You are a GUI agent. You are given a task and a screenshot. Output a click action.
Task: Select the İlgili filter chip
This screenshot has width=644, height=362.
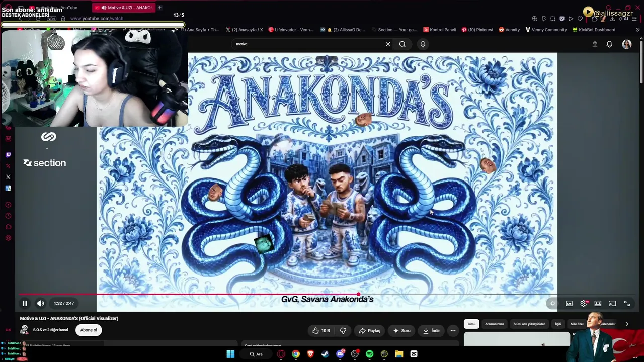click(x=558, y=324)
